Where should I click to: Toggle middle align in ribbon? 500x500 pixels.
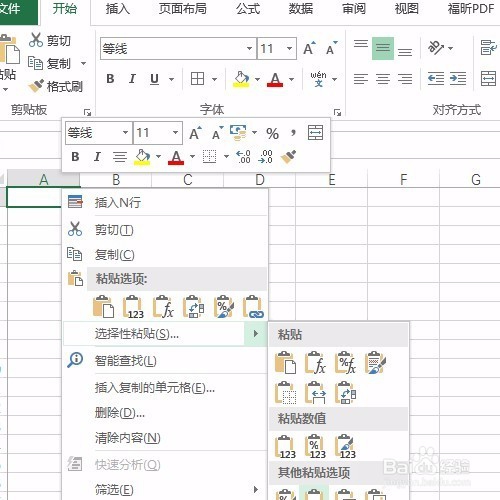[383, 48]
